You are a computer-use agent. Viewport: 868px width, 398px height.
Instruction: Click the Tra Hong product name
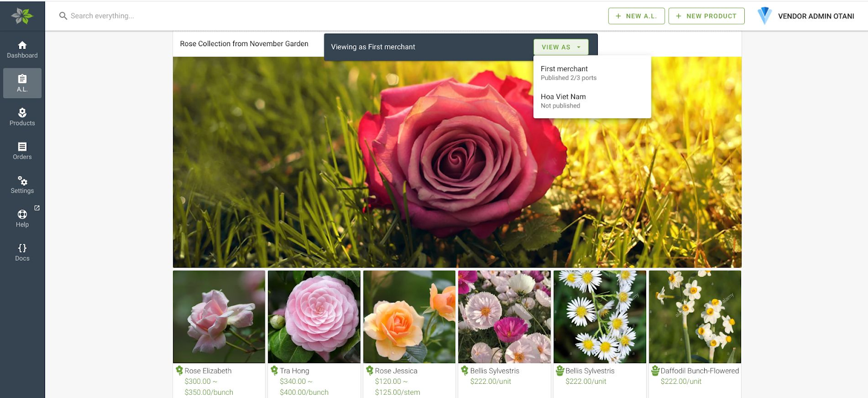click(x=295, y=371)
